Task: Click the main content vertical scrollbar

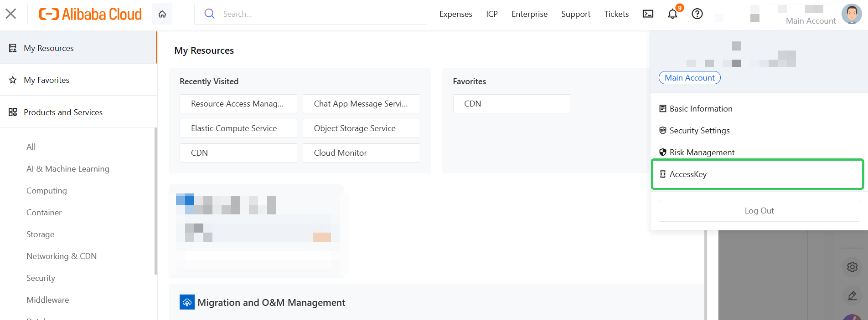Action: pyautogui.click(x=706, y=275)
